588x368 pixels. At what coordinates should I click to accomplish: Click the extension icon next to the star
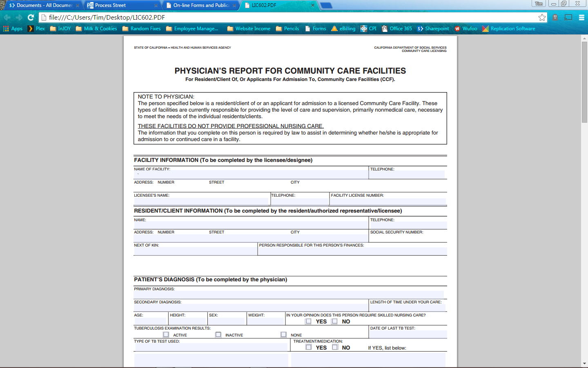coord(555,17)
